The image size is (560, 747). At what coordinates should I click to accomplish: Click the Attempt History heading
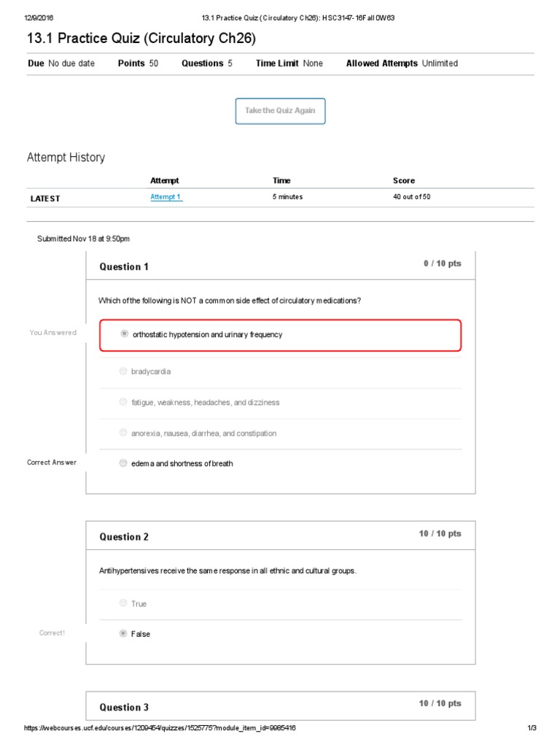coord(66,158)
